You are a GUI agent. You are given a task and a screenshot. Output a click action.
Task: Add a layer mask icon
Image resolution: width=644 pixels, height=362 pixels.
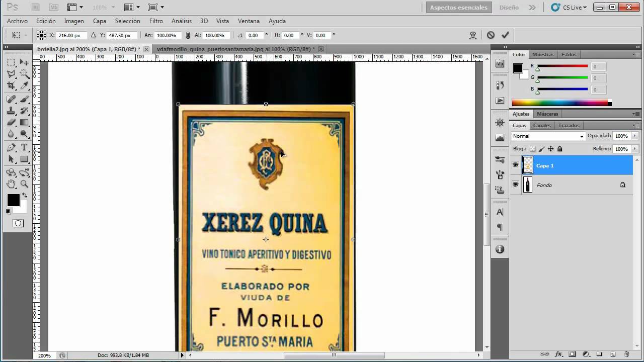click(572, 354)
